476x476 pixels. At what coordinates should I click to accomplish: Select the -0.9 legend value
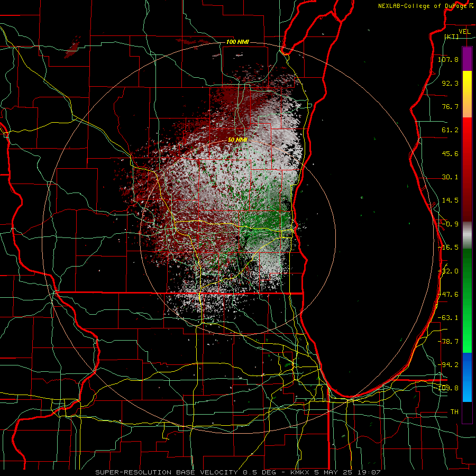coord(450,224)
